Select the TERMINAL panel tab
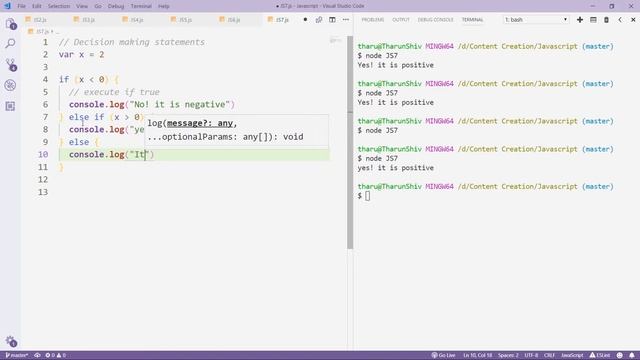Screen dimensions: 640x360 [473, 20]
